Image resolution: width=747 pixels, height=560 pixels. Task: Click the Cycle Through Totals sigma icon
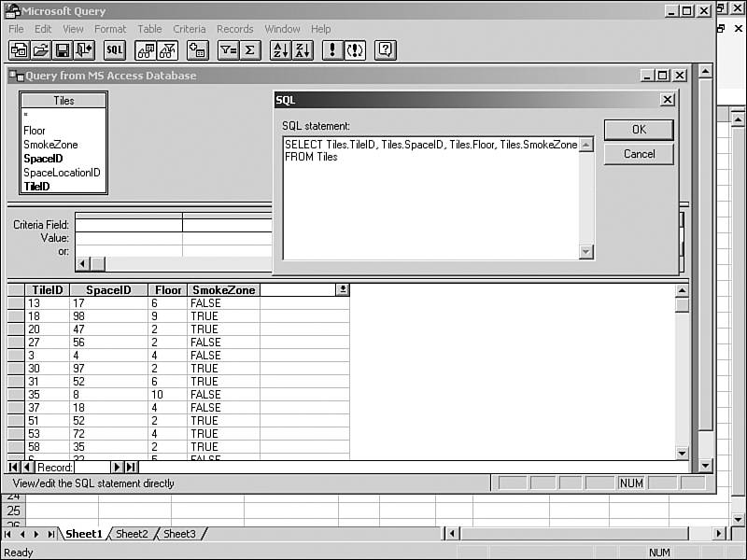click(249, 50)
